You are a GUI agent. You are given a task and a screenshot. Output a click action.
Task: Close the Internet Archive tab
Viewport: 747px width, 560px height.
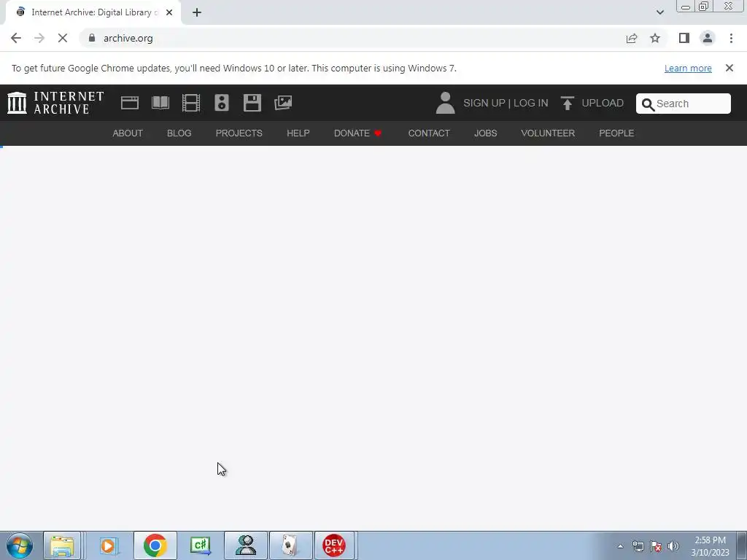pos(169,12)
